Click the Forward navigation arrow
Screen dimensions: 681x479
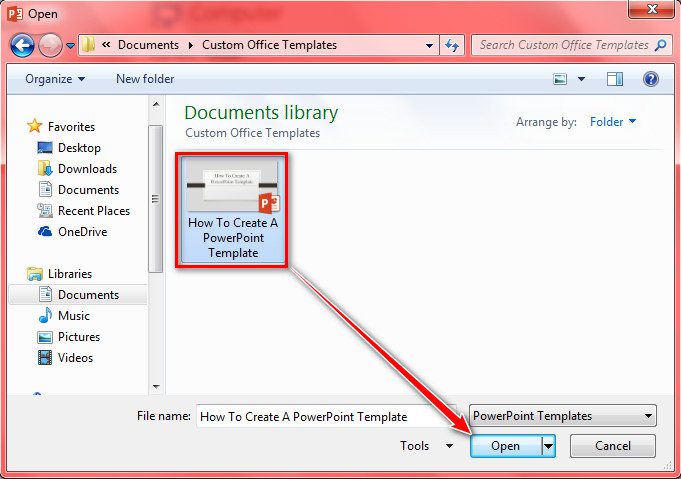(50, 45)
